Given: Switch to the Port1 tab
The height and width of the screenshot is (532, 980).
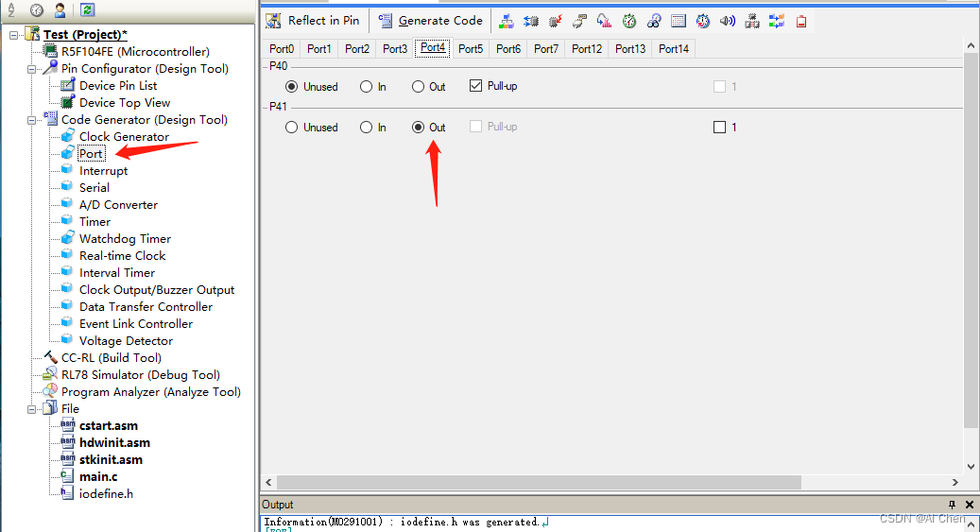Looking at the screenshot, I should 319,49.
